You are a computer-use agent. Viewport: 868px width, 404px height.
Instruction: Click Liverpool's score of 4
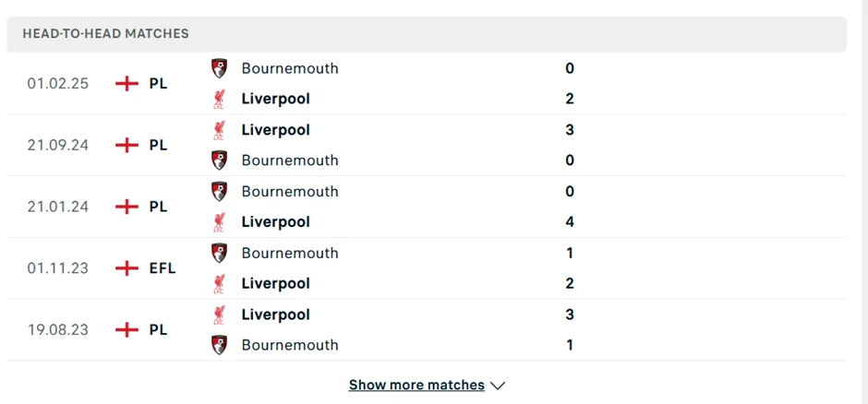click(570, 222)
